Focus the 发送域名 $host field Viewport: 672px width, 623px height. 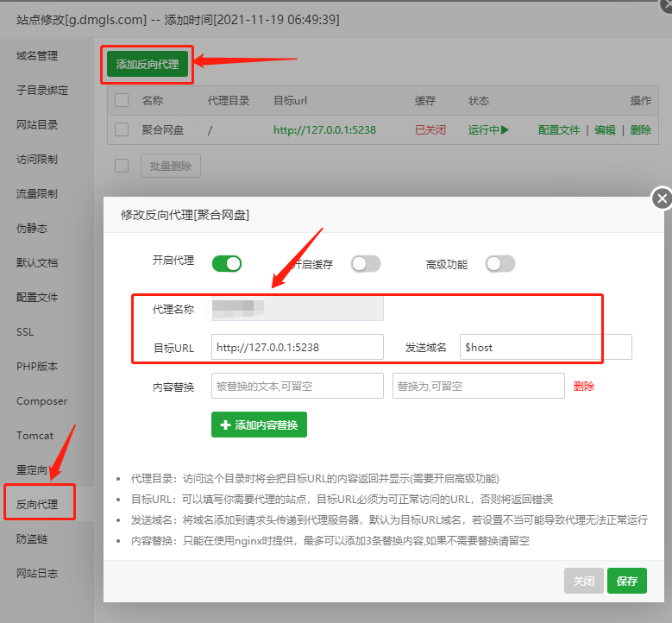point(545,347)
